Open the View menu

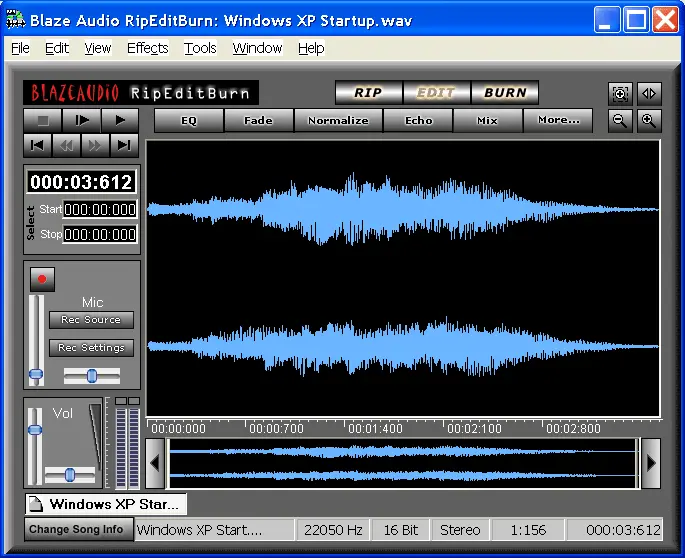[98, 48]
